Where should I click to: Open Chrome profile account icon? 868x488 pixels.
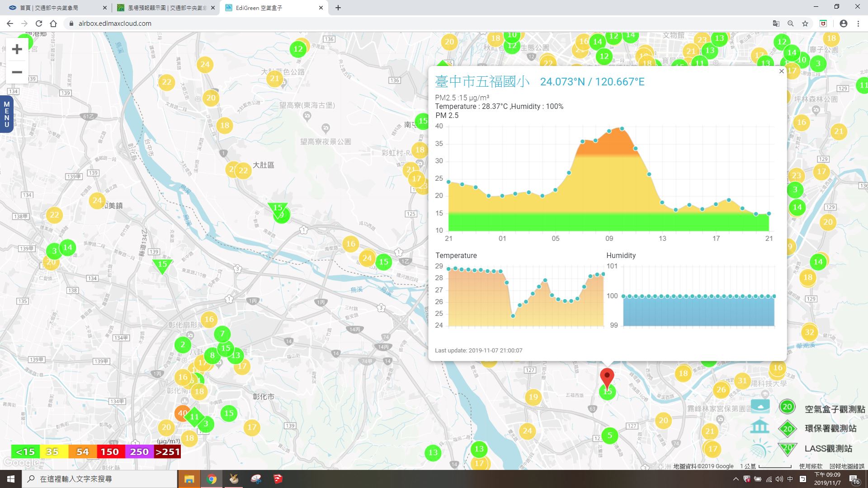pos(844,23)
